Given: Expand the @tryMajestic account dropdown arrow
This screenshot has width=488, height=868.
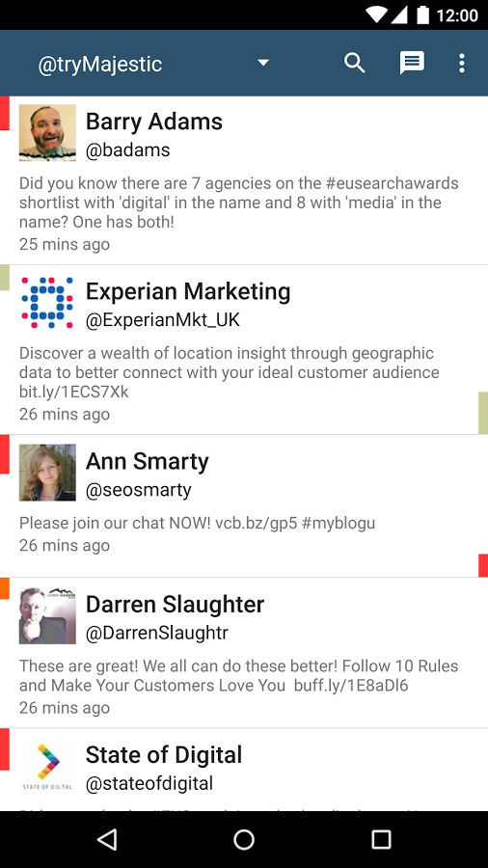Looking at the screenshot, I should click(x=263, y=63).
